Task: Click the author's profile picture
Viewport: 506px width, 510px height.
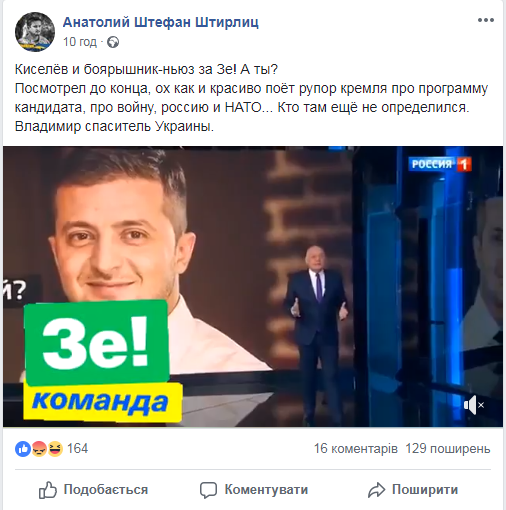Action: point(35,32)
